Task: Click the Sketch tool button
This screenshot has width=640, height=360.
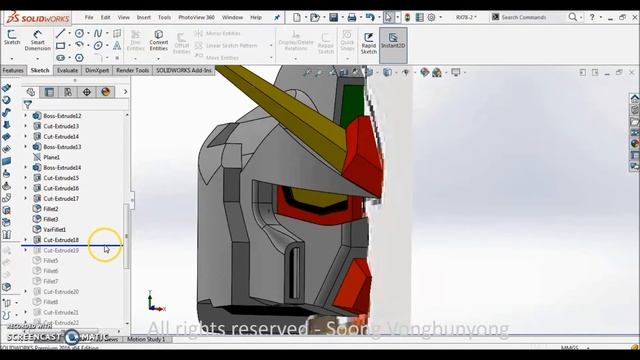Action: 12,38
